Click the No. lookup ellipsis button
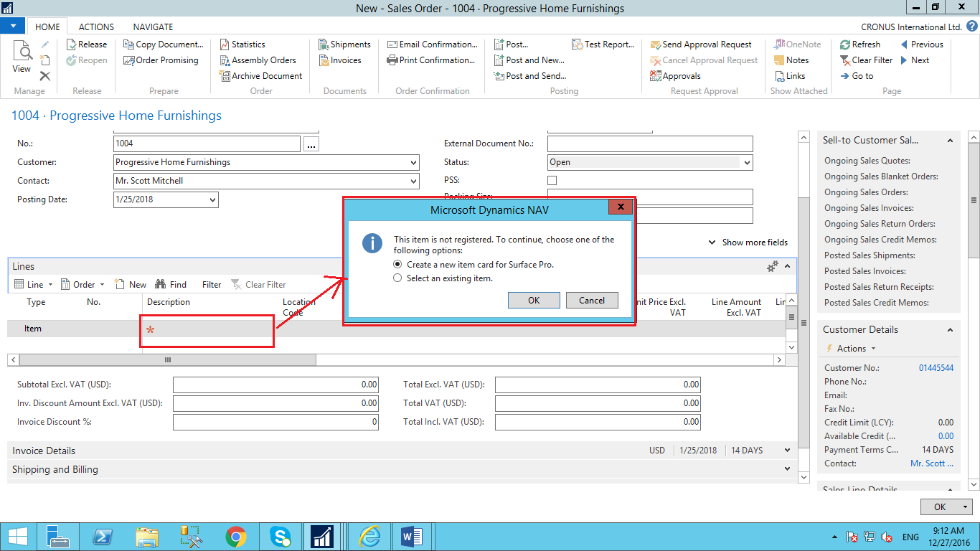Viewport: 980px width, 551px height. click(x=311, y=144)
